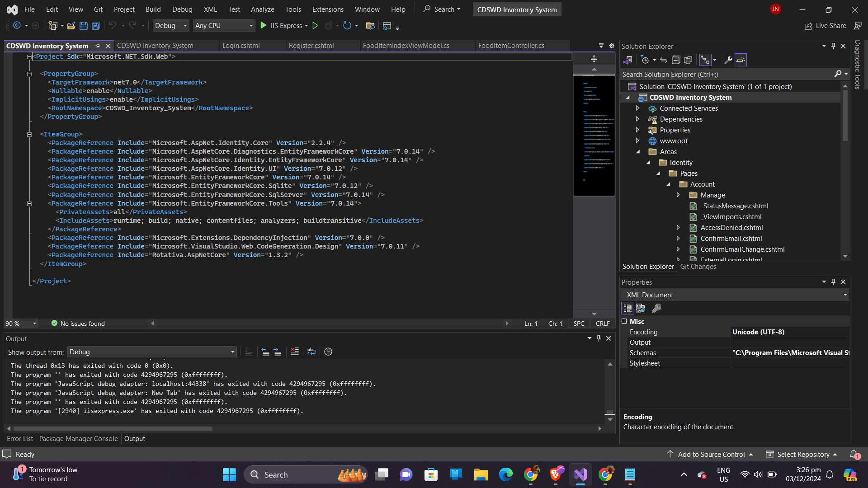
Task: Pin the active CDSWD Inventory System tab
Action: (98, 46)
